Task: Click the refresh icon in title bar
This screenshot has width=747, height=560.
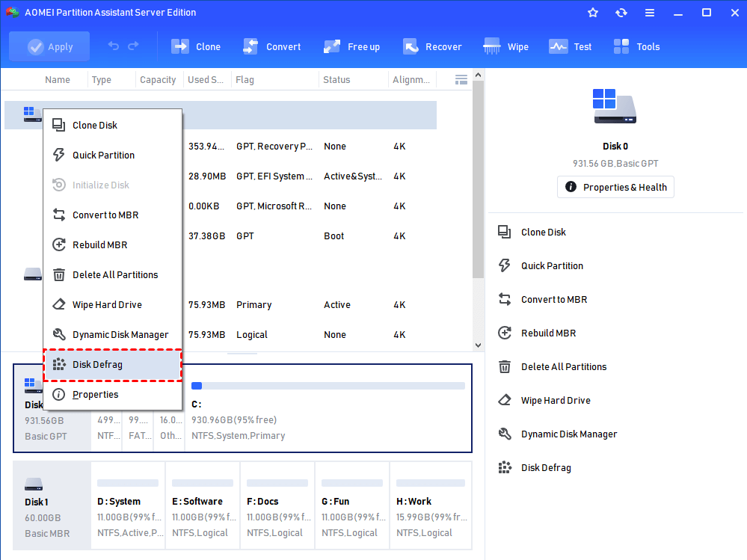Action: point(621,13)
